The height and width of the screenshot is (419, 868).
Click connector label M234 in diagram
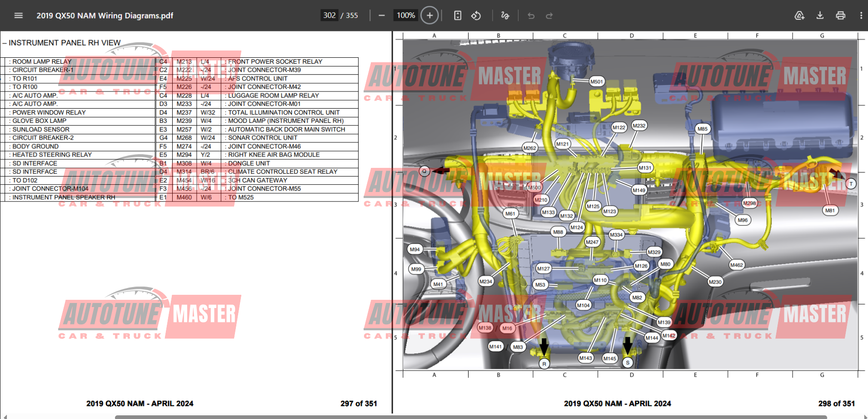[x=486, y=281]
